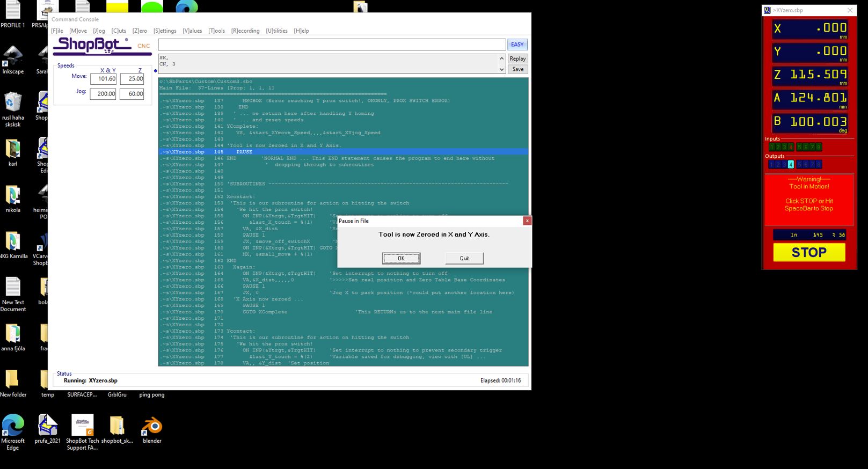Click the yellow STOP button

pos(809,252)
